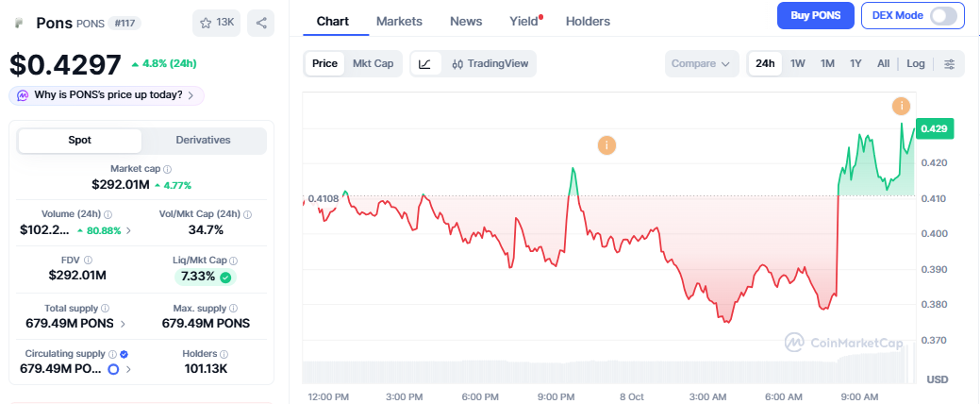This screenshot has height=404, width=980.
Task: Click the green check badge beside 7.33%
Action: 225,278
